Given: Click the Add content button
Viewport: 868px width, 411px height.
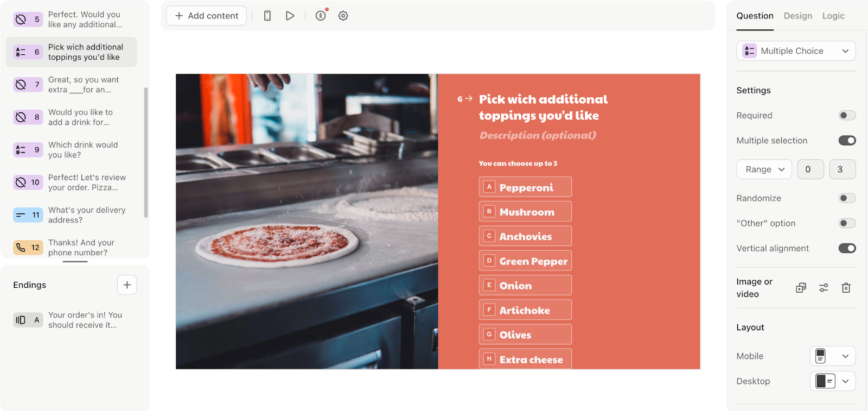Looking at the screenshot, I should [x=206, y=16].
